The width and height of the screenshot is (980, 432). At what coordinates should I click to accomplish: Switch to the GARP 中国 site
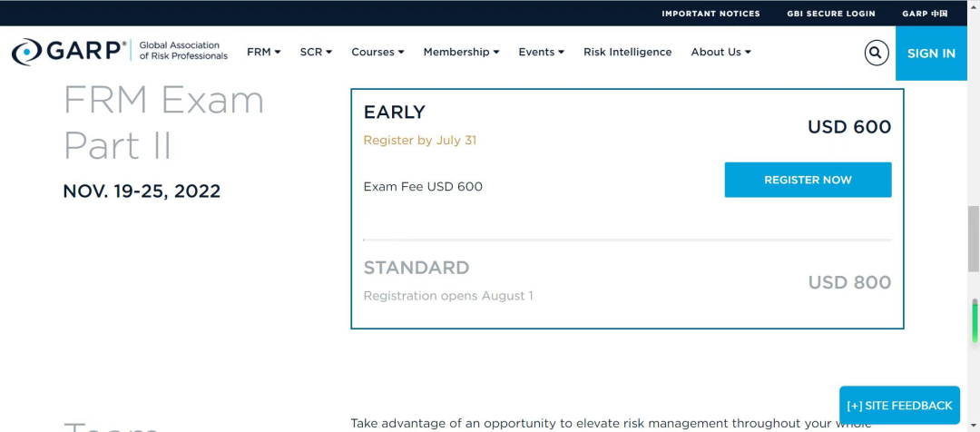(x=925, y=14)
